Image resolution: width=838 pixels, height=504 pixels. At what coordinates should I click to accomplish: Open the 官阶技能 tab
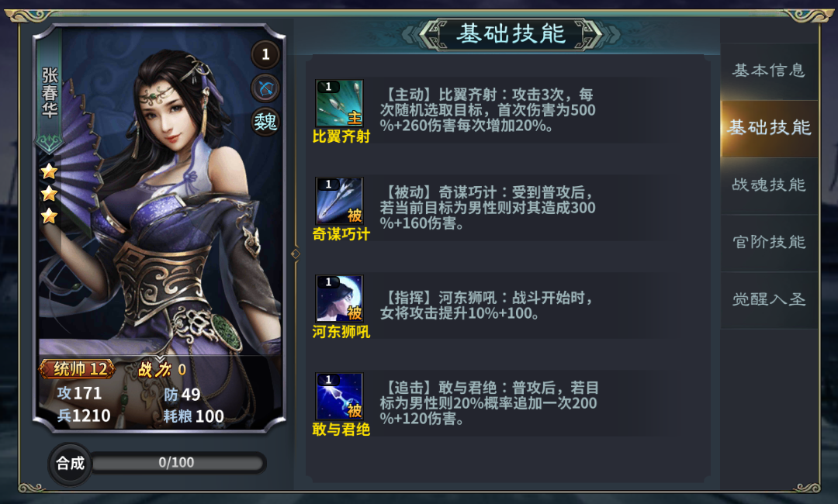point(768,243)
